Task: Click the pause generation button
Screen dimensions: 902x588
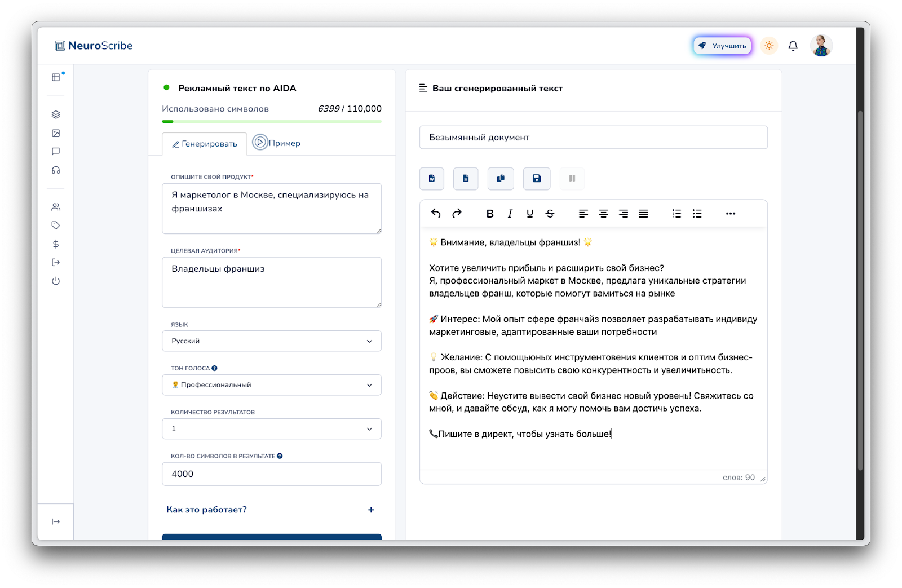Action: 572,179
